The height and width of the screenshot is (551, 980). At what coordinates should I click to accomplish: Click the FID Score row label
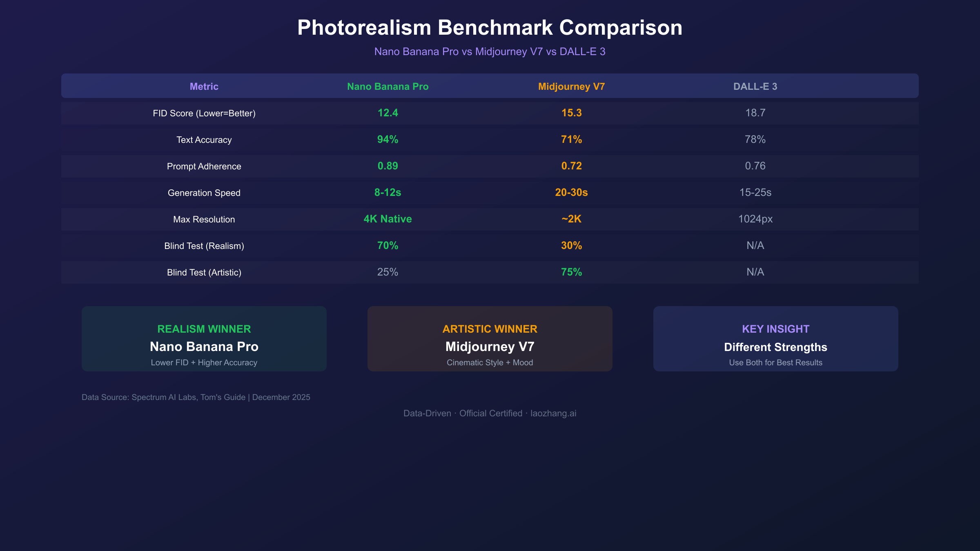pos(204,113)
